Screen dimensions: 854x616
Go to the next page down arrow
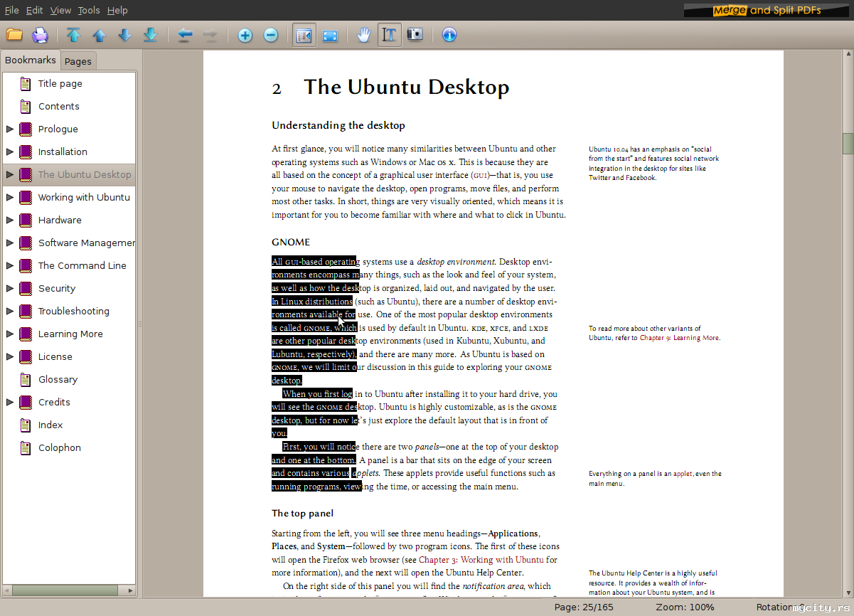pos(125,34)
